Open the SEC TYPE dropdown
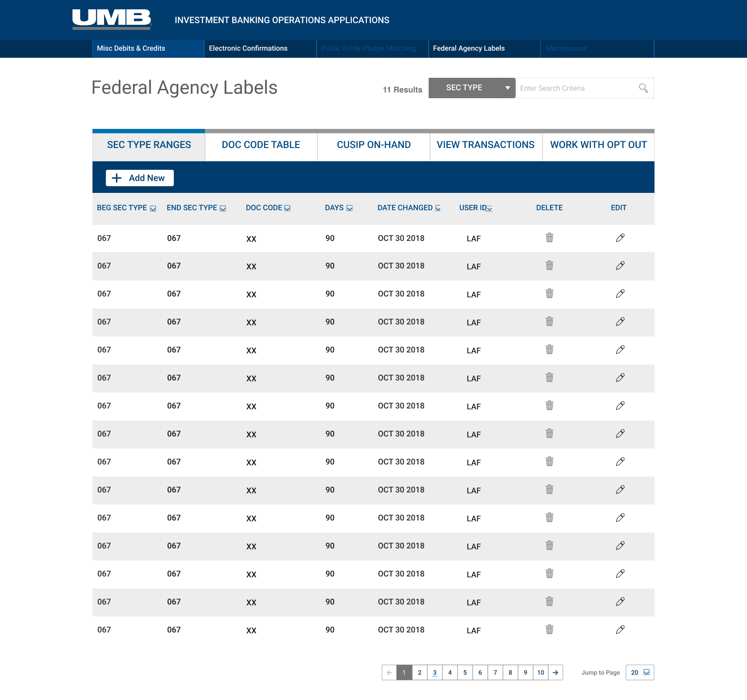 (472, 88)
